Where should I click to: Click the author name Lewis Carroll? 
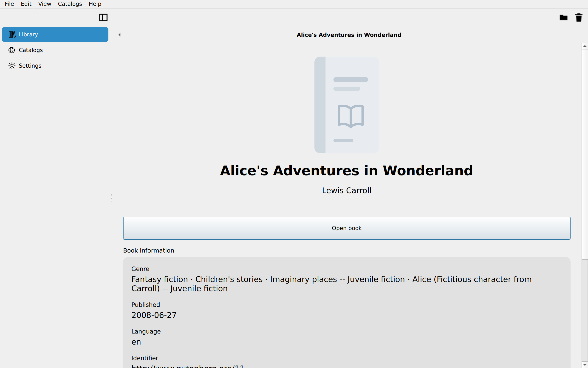347,191
